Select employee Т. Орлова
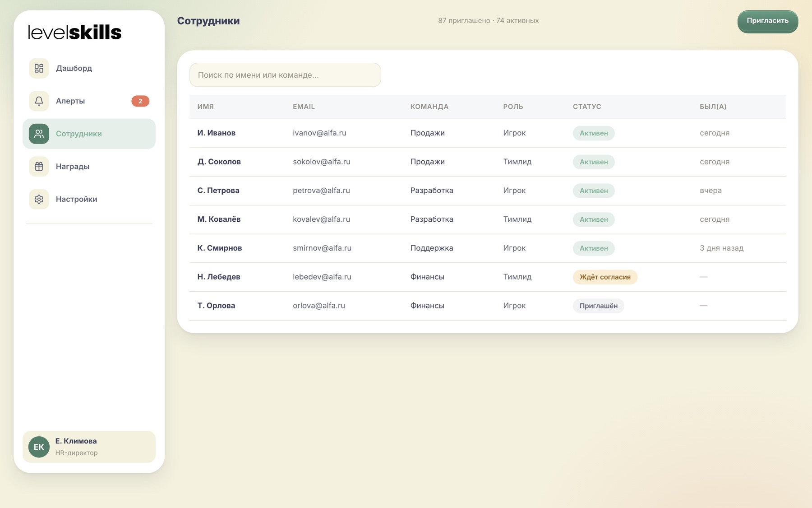 (x=216, y=306)
